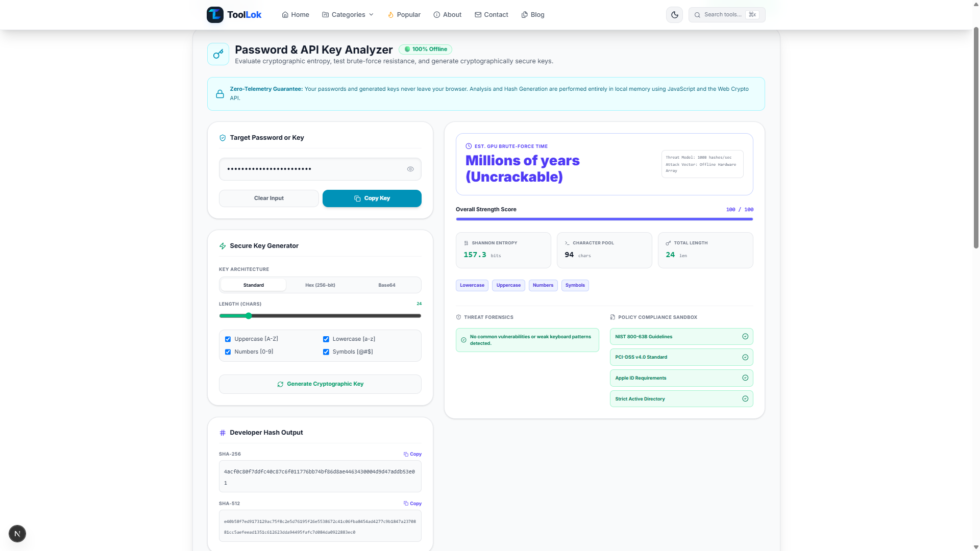Open the Contact page

point(491,15)
